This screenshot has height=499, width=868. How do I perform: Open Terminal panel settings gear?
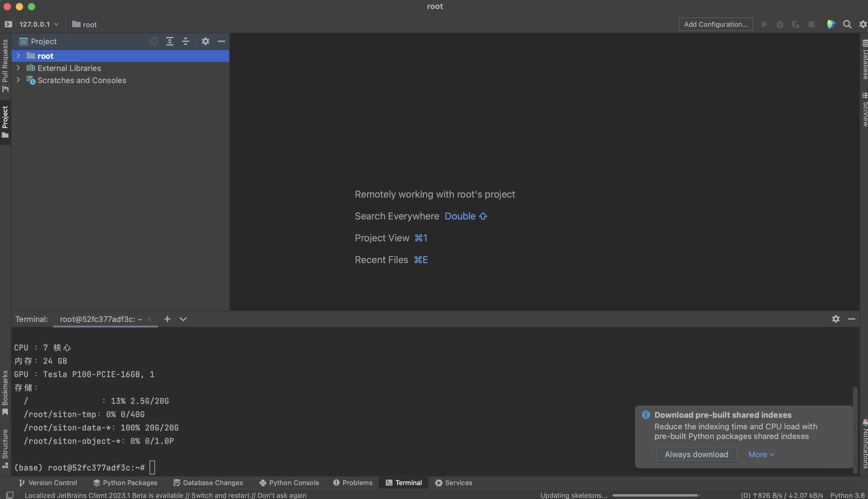coord(836,319)
